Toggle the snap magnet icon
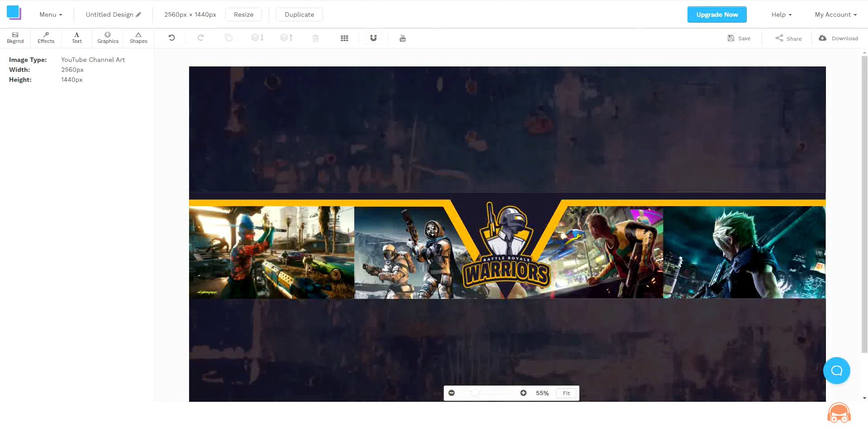 pyautogui.click(x=373, y=38)
